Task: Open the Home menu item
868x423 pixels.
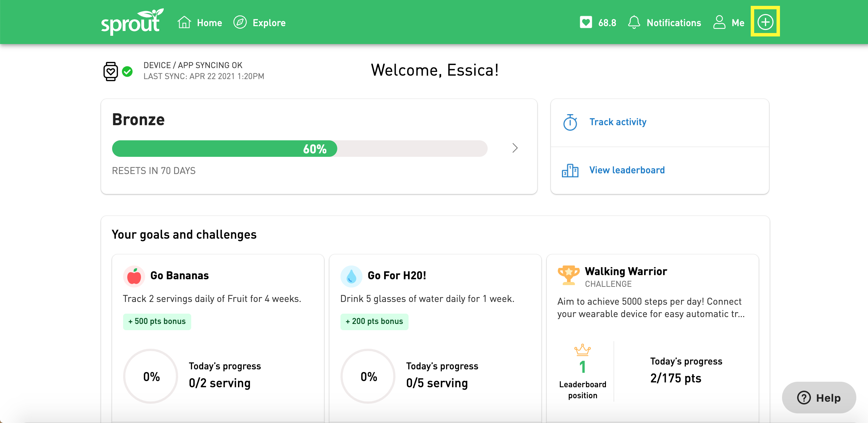Action: 209,23
